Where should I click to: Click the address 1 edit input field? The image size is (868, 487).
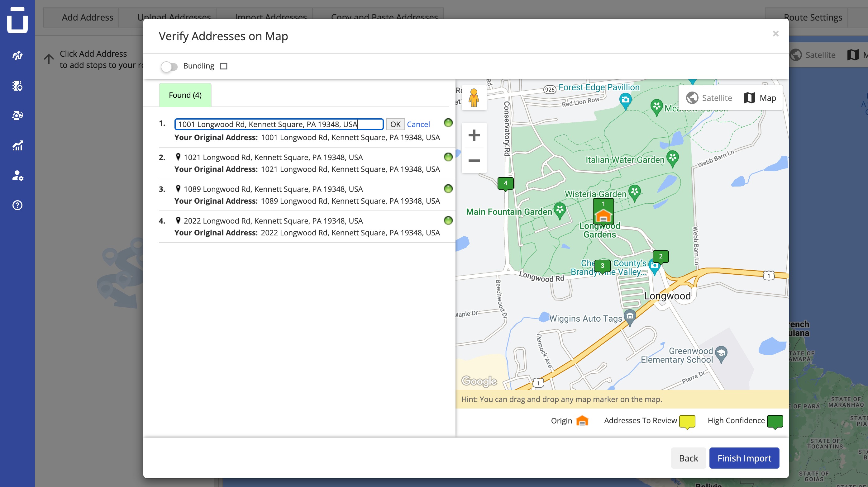coord(279,124)
